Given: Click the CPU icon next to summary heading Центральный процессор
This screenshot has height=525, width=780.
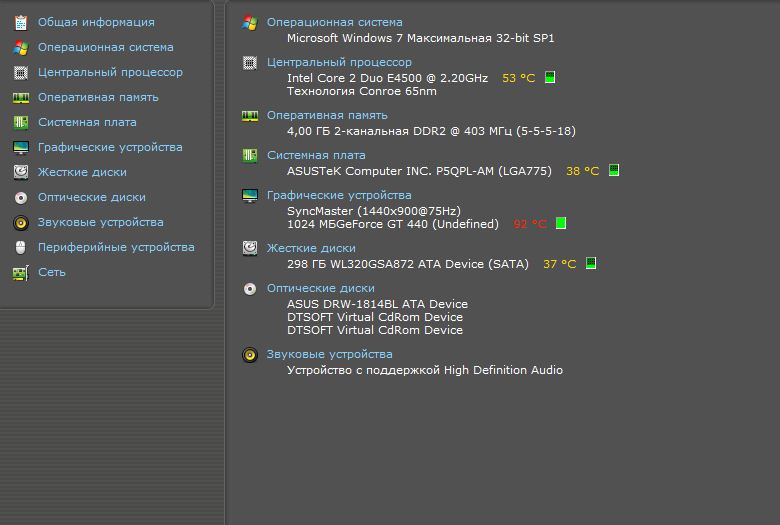Looking at the screenshot, I should click(250, 63).
